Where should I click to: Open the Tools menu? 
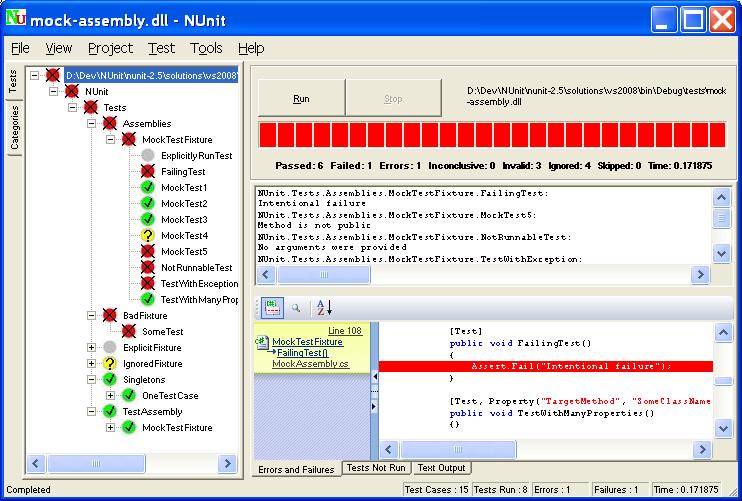(206, 48)
